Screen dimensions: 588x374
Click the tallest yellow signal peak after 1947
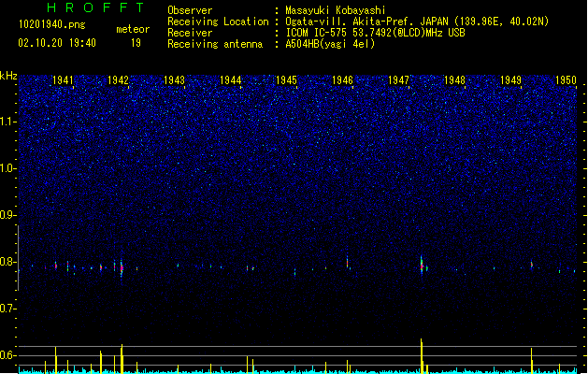tap(422, 355)
